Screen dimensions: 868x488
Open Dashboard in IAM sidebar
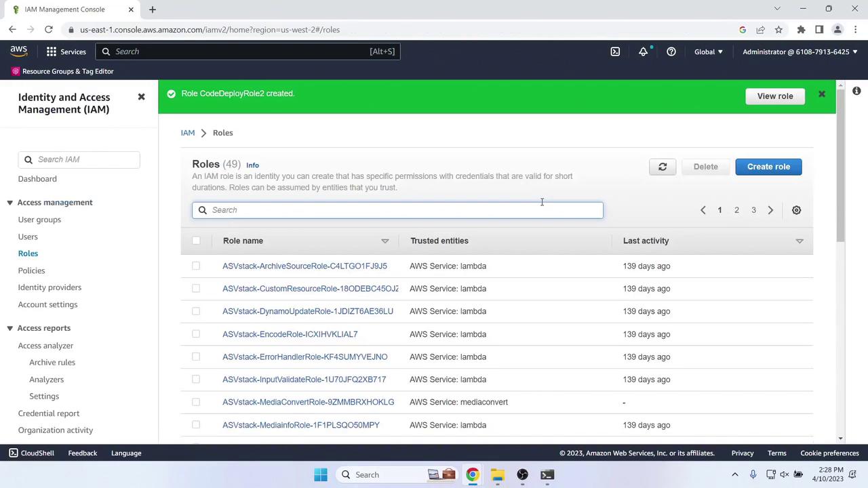point(37,179)
